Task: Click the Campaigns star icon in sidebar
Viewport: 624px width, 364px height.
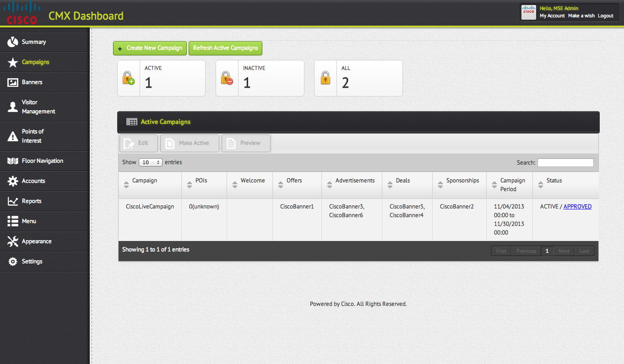Action: coord(13,62)
